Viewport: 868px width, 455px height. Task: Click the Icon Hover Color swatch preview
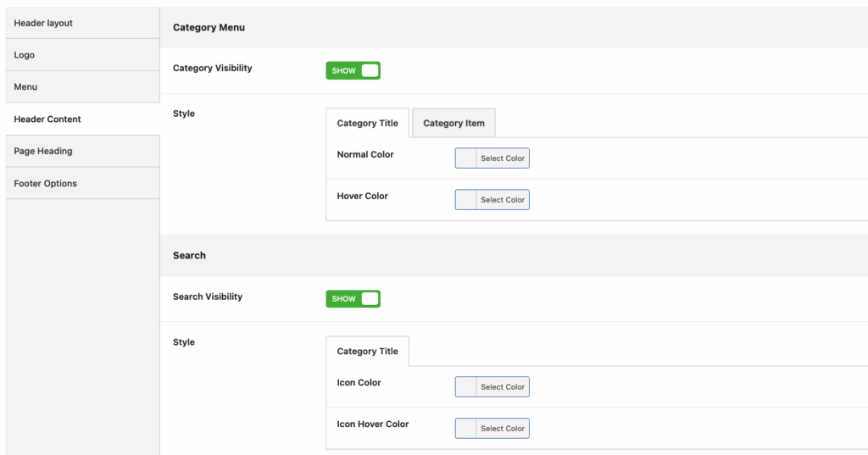pos(466,429)
